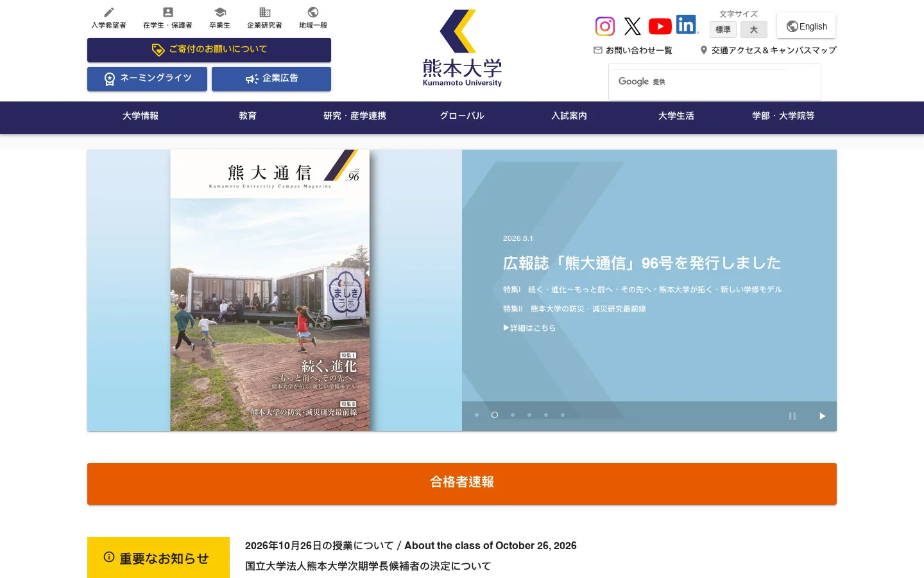Open the 広報誌「熊大通信」96号を発行しました headline

[x=642, y=263]
